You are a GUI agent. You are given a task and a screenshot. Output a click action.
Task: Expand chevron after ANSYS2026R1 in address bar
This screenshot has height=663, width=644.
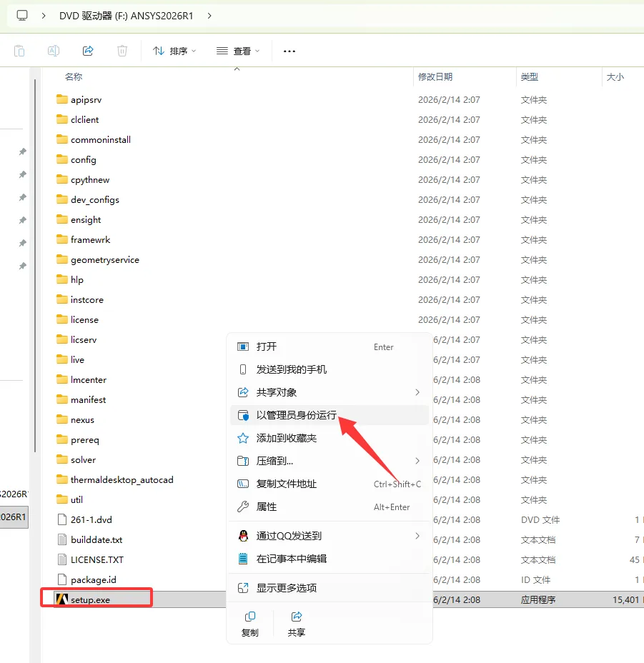[x=209, y=16]
